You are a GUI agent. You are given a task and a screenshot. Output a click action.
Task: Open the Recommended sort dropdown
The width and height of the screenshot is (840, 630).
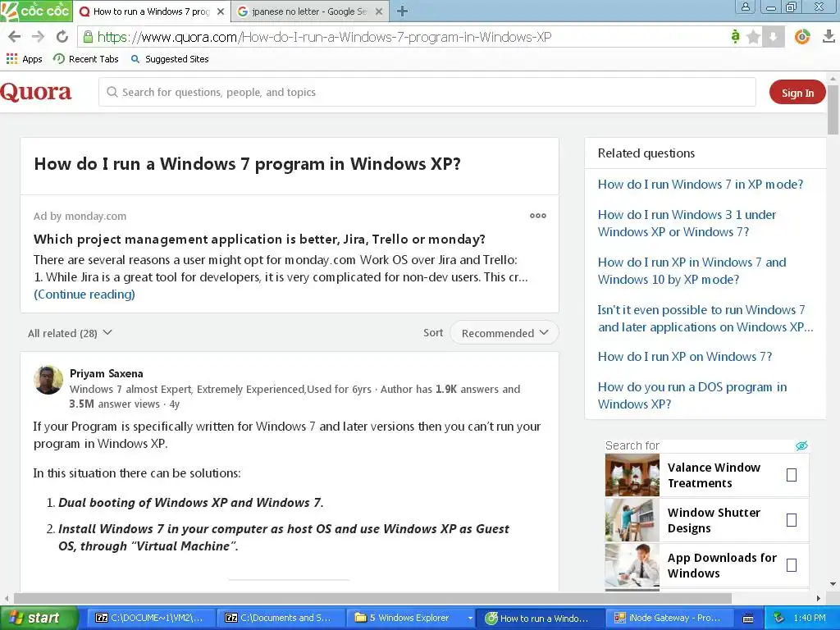point(504,333)
